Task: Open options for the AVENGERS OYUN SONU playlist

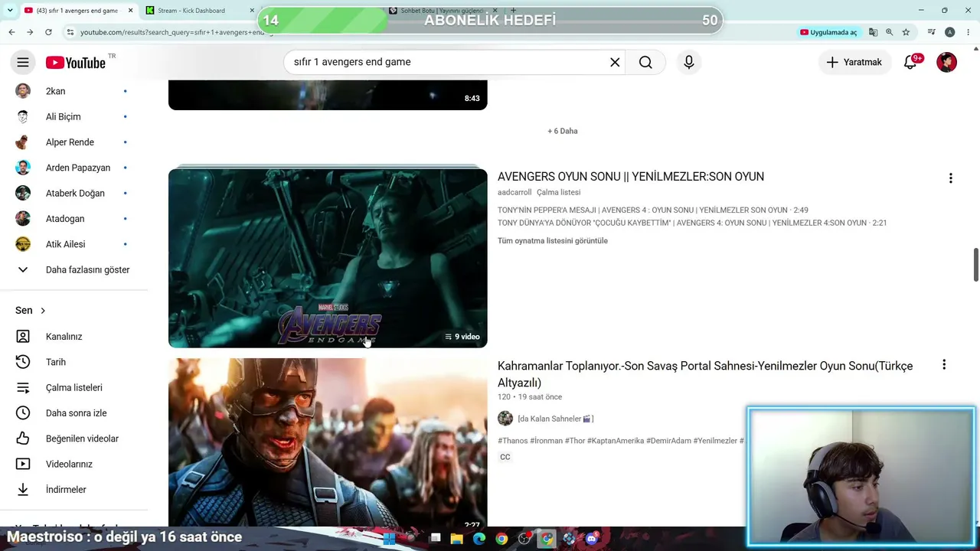Action: point(951,178)
